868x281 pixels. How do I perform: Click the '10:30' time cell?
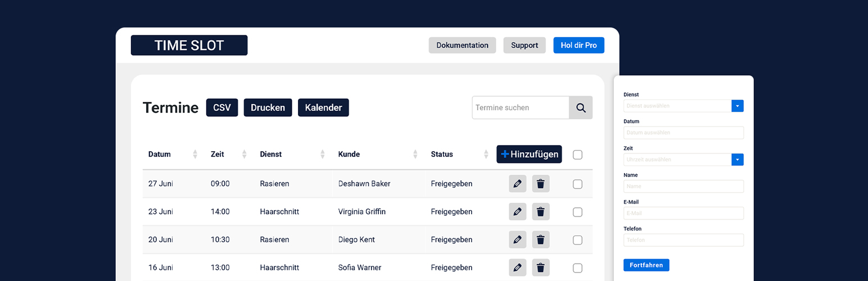[220, 239]
